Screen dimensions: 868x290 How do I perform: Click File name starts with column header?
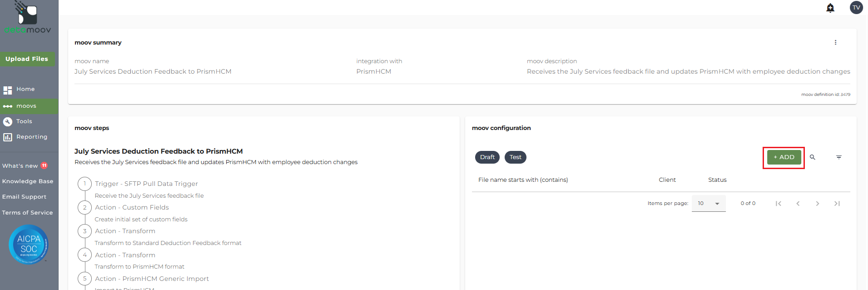523,180
